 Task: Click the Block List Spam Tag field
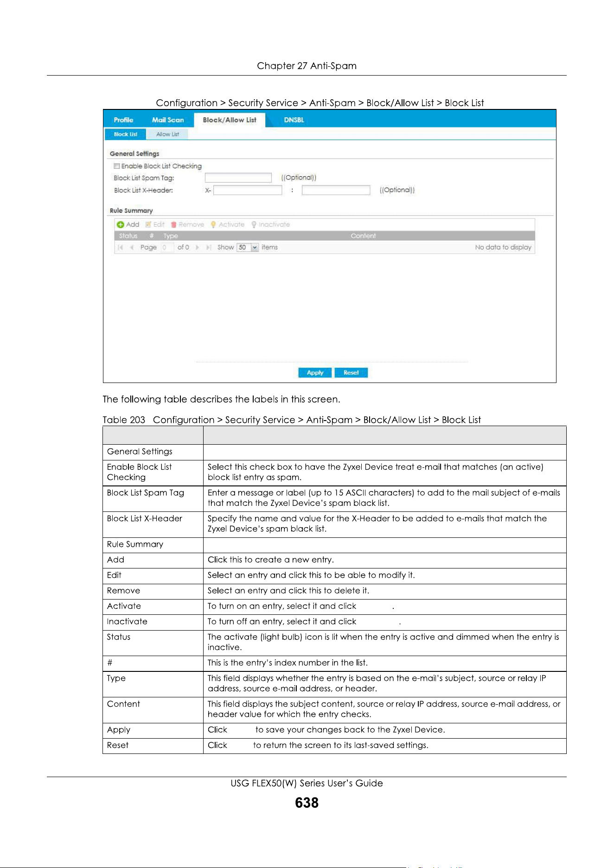click(238, 178)
